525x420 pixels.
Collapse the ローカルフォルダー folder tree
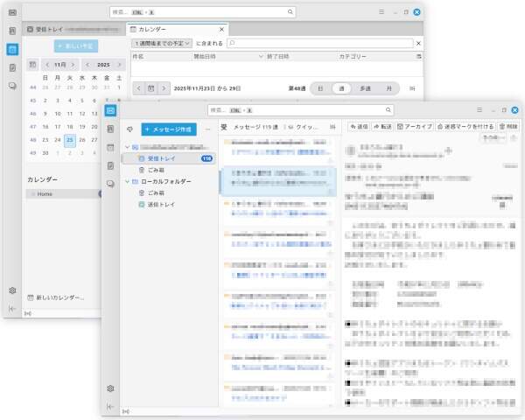[x=127, y=181]
